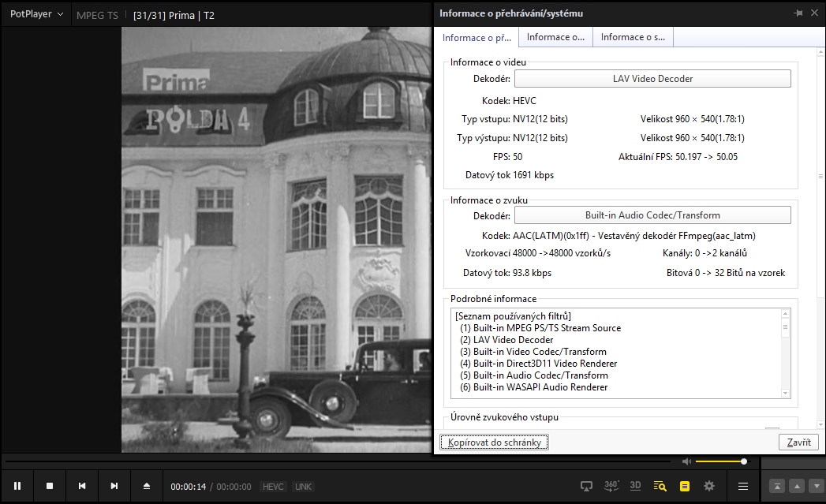Open the cast/AirPlay streaming icon
Viewport: 826px width, 504px height.
(x=586, y=486)
